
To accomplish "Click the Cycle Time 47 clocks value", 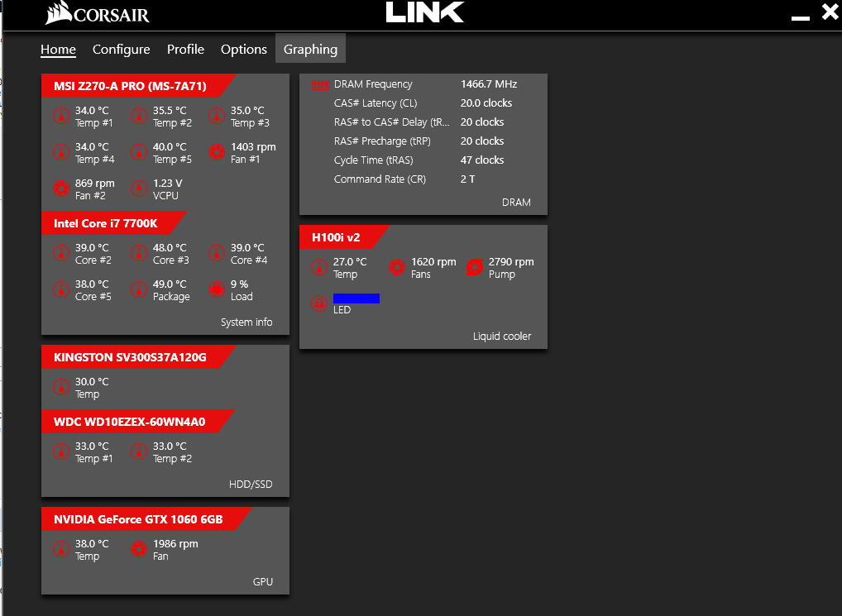I will 482,160.
